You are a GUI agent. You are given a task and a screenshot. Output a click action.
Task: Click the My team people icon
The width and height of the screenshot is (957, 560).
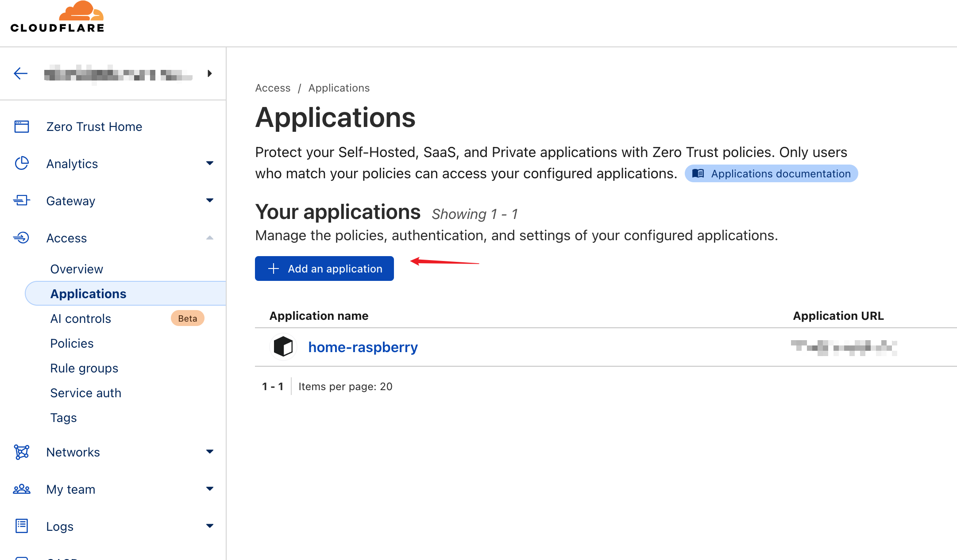point(22,489)
